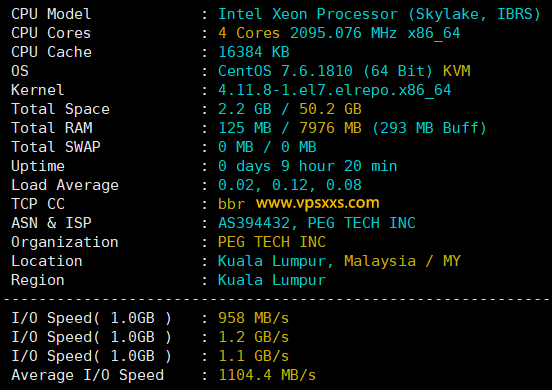This screenshot has width=552, height=390.
Task: Select the 'CPU Model' label
Action: point(51,14)
